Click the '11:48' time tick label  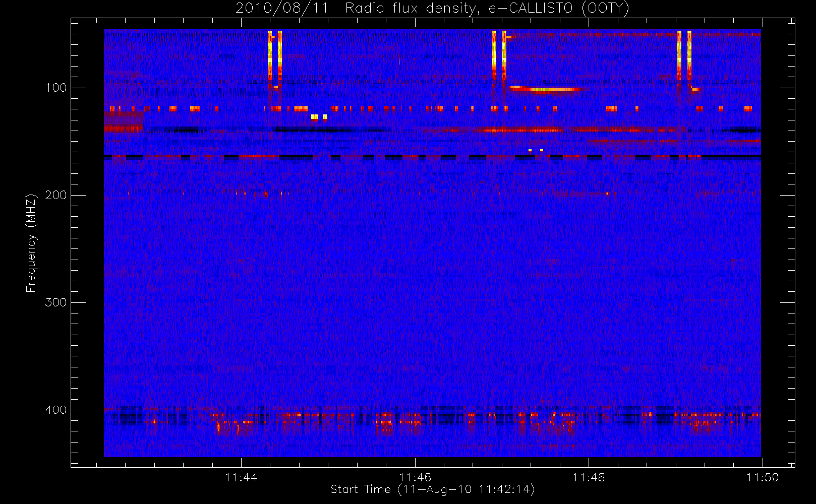pyautogui.click(x=589, y=477)
